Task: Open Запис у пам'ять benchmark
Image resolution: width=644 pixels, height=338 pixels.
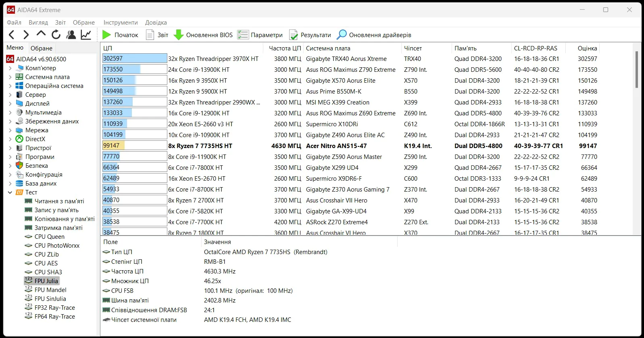Action: pyautogui.click(x=56, y=210)
